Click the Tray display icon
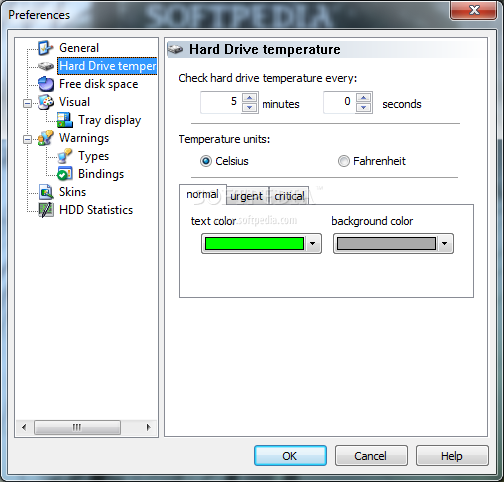This screenshot has height=482, width=504. [65, 120]
